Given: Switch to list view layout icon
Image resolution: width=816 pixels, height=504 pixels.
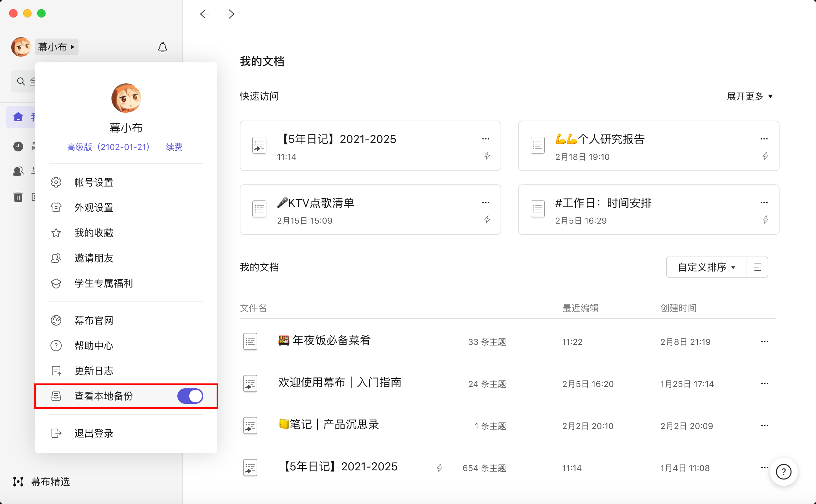Looking at the screenshot, I should [757, 267].
